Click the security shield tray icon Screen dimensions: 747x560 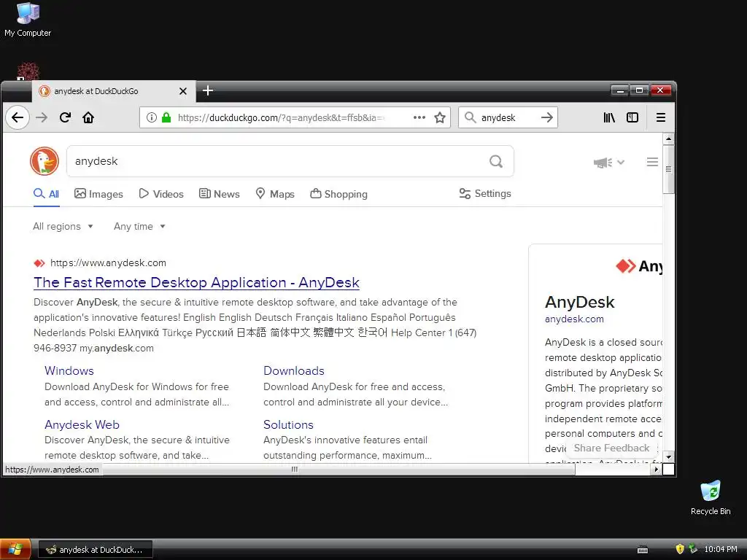[680, 549]
